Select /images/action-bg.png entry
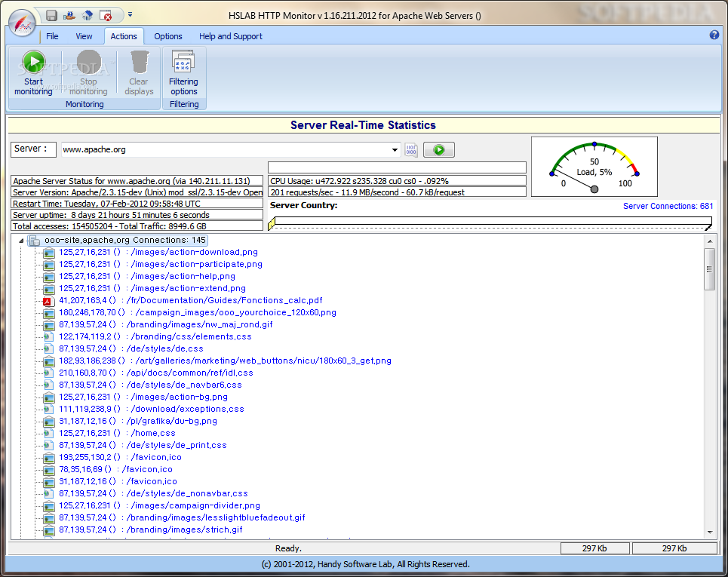 pos(143,397)
